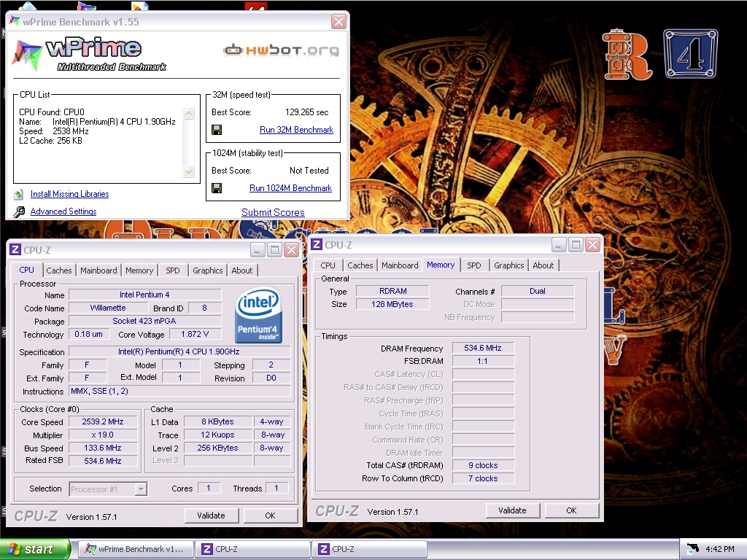This screenshot has height=560, width=747.
Task: Close the wPrime Benchmark window
Action: click(x=338, y=21)
